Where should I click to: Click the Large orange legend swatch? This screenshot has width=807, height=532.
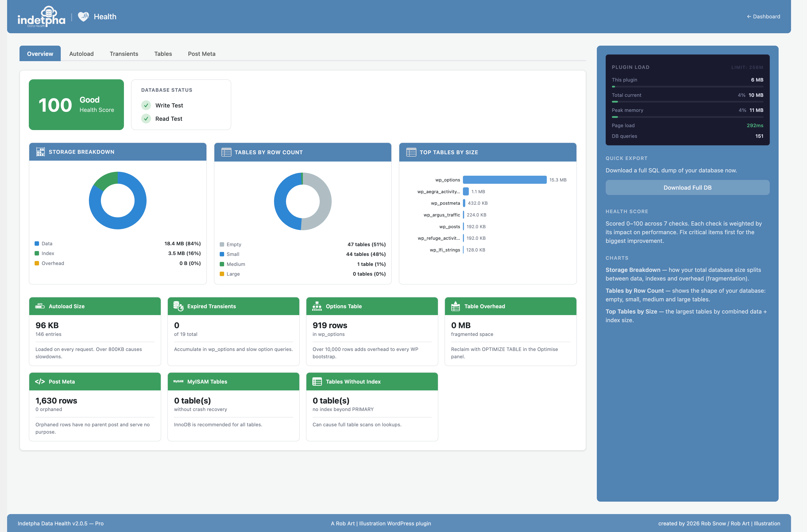pyautogui.click(x=222, y=274)
